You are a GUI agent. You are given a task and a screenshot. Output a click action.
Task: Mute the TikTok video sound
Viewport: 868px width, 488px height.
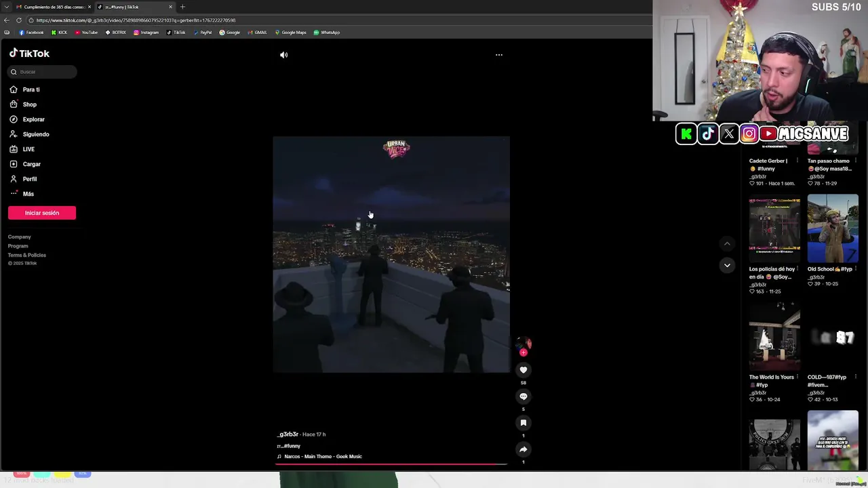tap(283, 55)
